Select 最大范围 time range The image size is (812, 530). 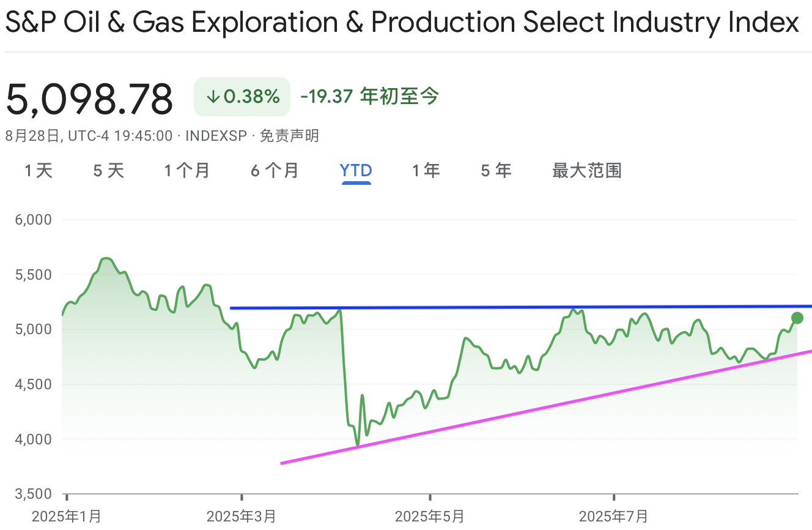coord(587,171)
